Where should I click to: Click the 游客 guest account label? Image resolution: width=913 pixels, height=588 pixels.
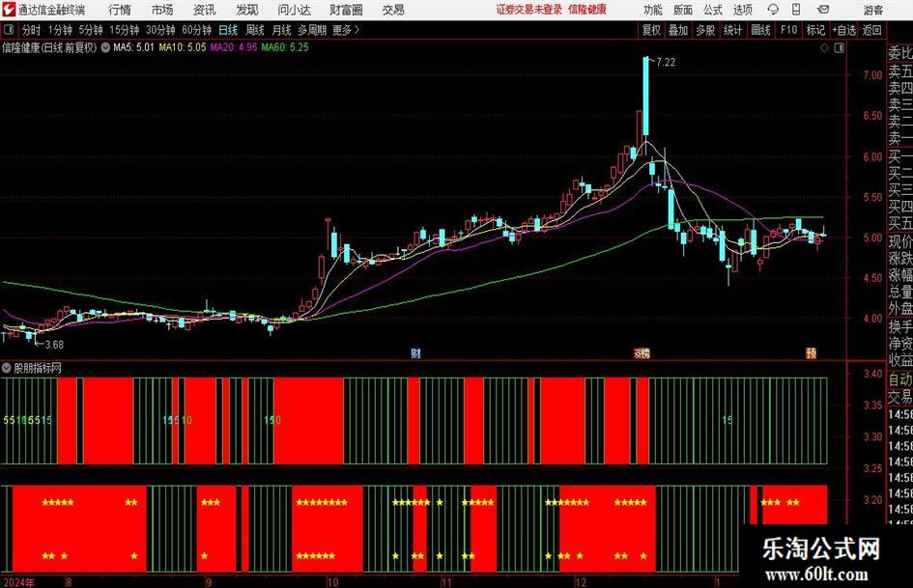(873, 10)
